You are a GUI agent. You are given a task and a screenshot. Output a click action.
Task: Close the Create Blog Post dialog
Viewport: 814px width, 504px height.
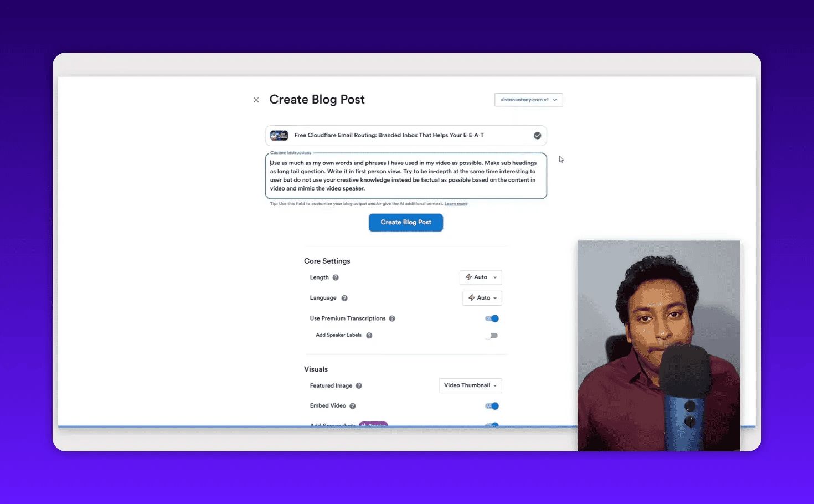pyautogui.click(x=256, y=99)
